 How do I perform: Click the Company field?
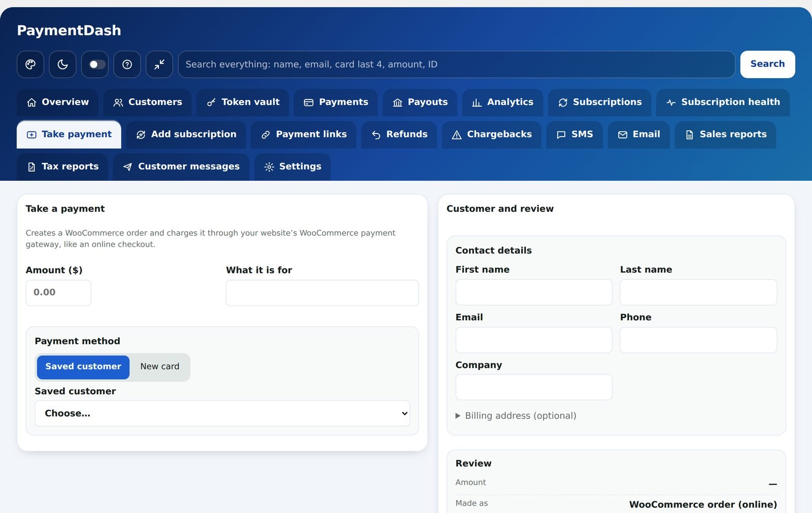point(534,387)
